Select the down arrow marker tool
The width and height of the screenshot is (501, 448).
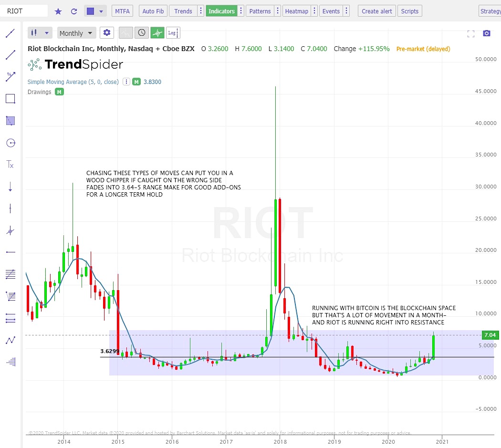(10, 187)
